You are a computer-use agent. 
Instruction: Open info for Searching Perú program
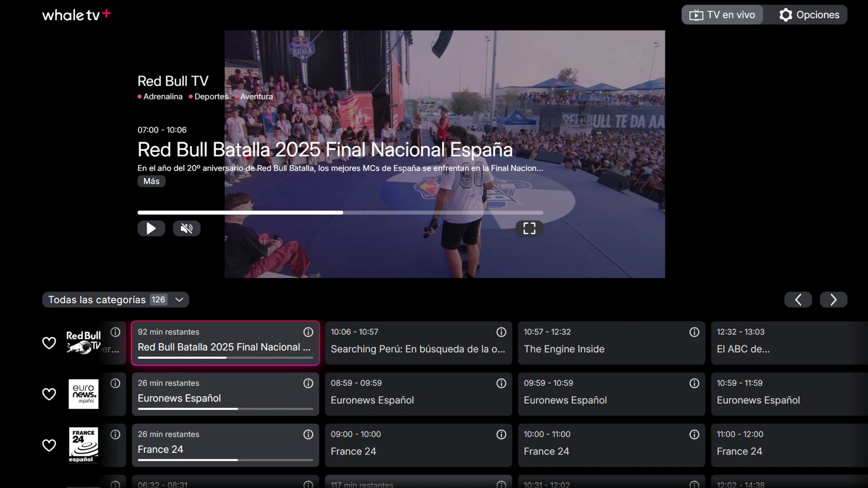tap(501, 332)
